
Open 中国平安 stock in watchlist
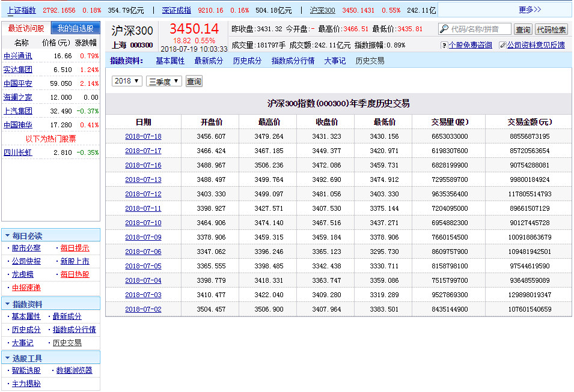click(x=17, y=83)
